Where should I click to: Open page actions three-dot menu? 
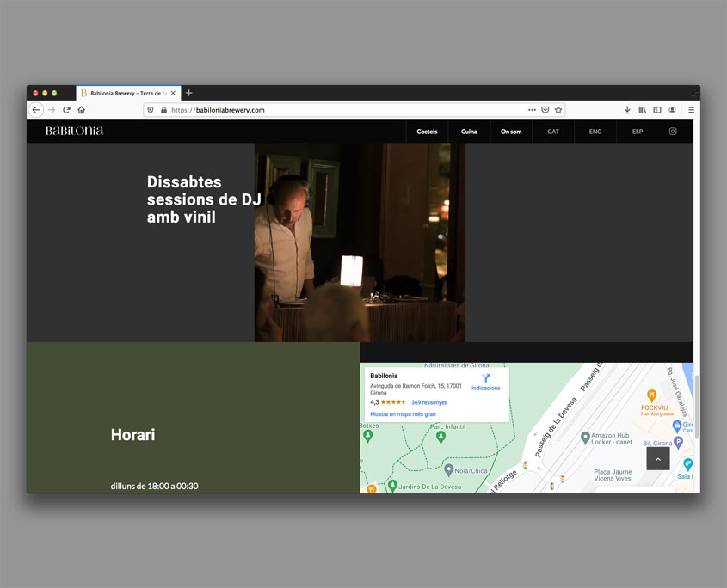coord(532,110)
